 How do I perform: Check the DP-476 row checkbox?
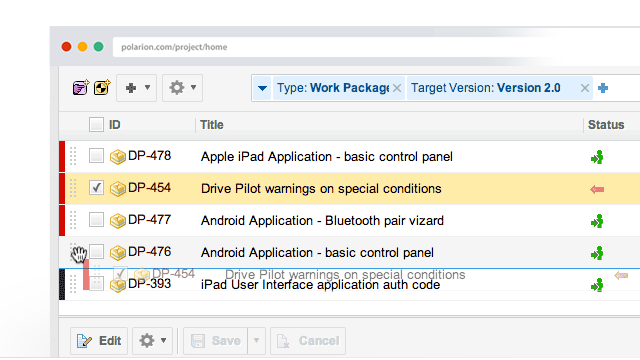pyautogui.click(x=96, y=251)
